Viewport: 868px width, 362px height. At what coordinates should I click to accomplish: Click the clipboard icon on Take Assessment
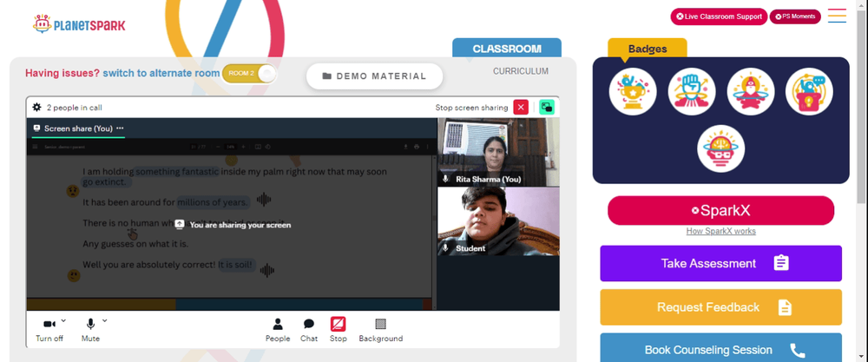click(x=781, y=263)
